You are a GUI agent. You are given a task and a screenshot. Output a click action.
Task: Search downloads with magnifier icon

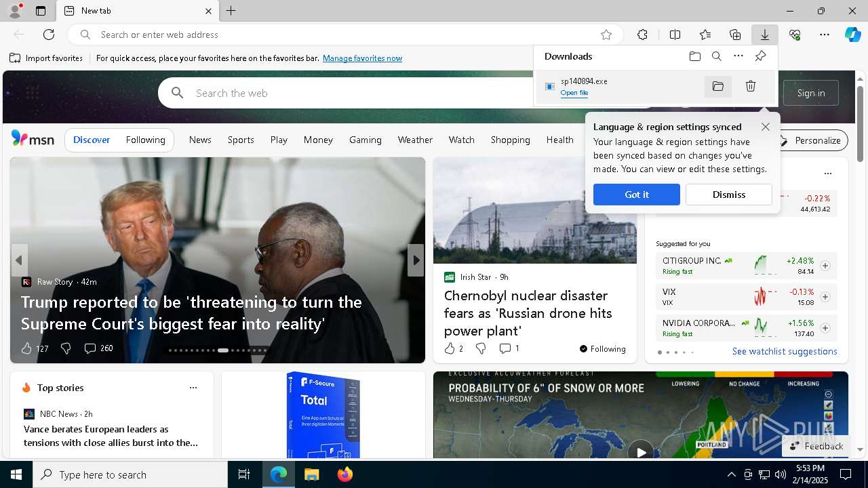pos(717,56)
